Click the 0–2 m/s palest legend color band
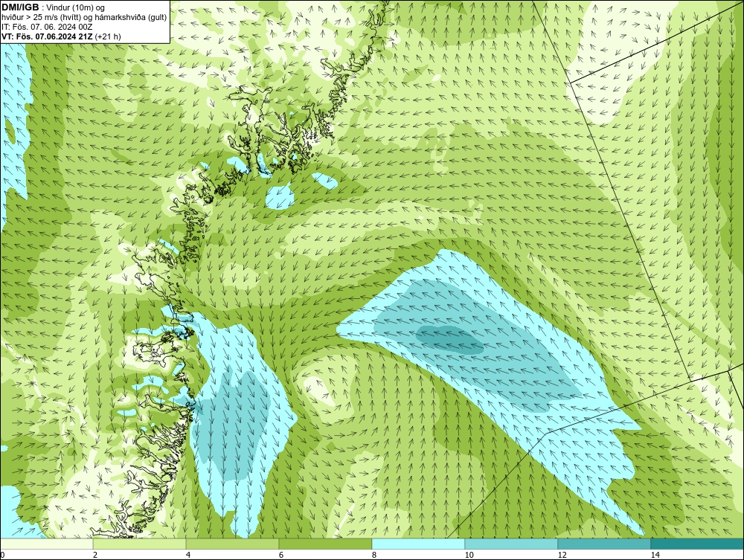Image resolution: width=744 pixels, height=560 pixels. (x=46, y=544)
